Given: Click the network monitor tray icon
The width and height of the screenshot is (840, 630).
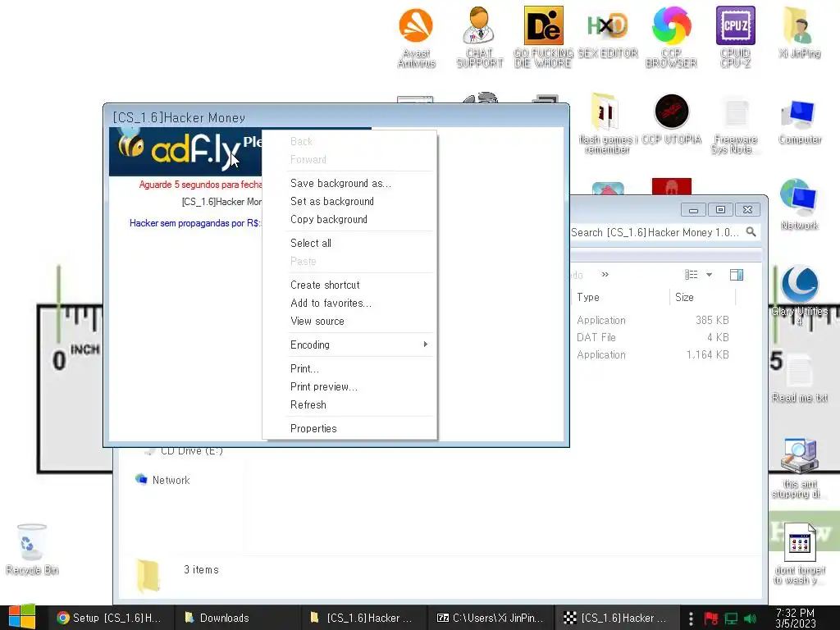Looking at the screenshot, I should click(731, 619).
